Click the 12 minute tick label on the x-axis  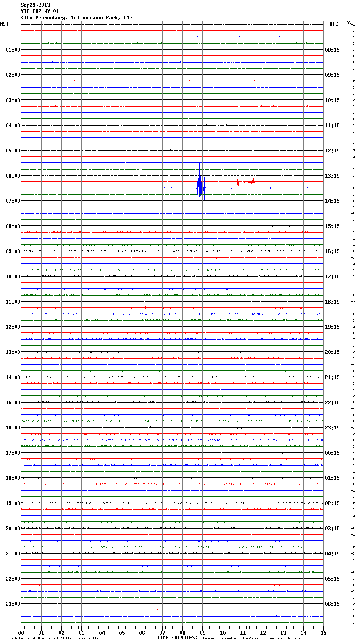click(263, 633)
